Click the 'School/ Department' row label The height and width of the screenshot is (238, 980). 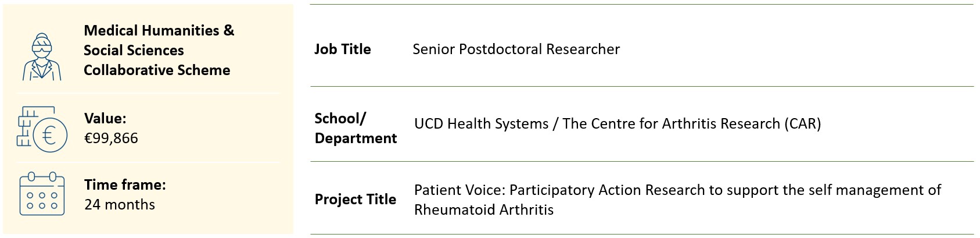(x=355, y=128)
